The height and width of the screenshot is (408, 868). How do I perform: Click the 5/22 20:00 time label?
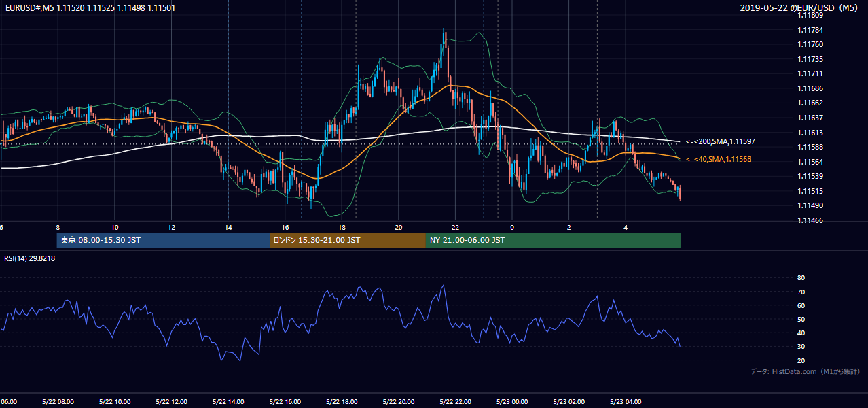tap(399, 401)
